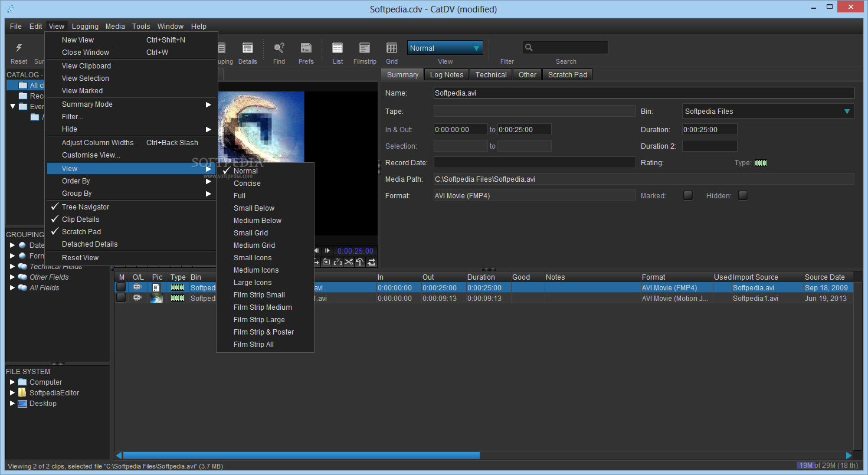
Task: Switch to List view icon
Action: [338, 48]
